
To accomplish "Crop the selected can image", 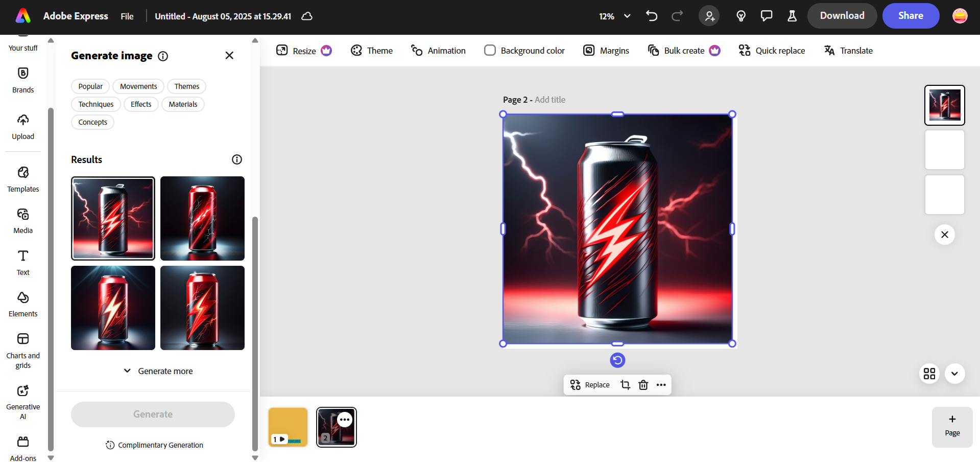I will click(x=625, y=384).
